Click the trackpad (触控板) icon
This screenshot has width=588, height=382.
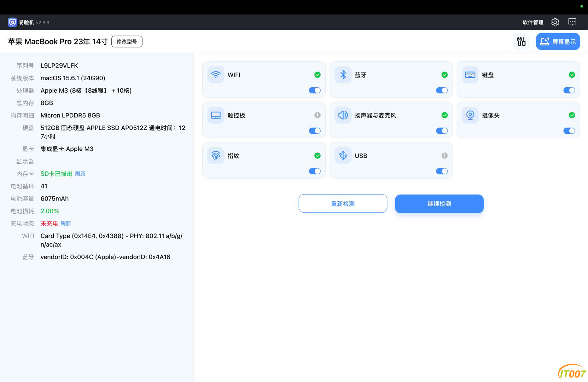216,115
